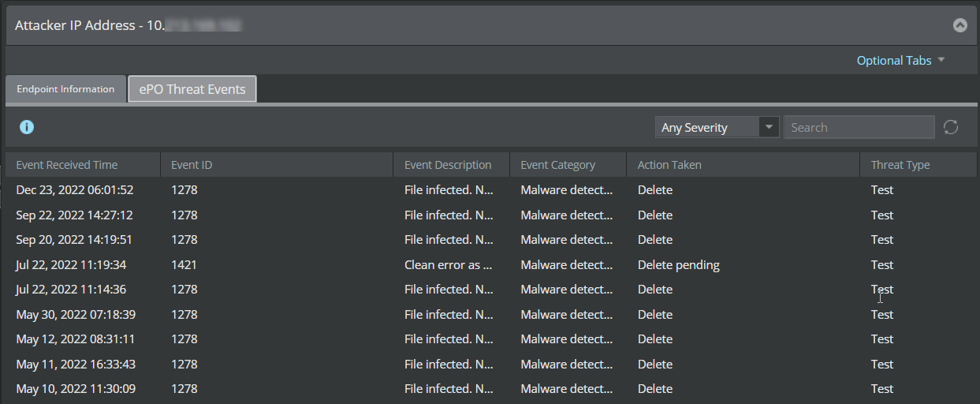This screenshot has width=980, height=404.
Task: Click File infected description in May 11 row
Action: pyautogui.click(x=449, y=365)
